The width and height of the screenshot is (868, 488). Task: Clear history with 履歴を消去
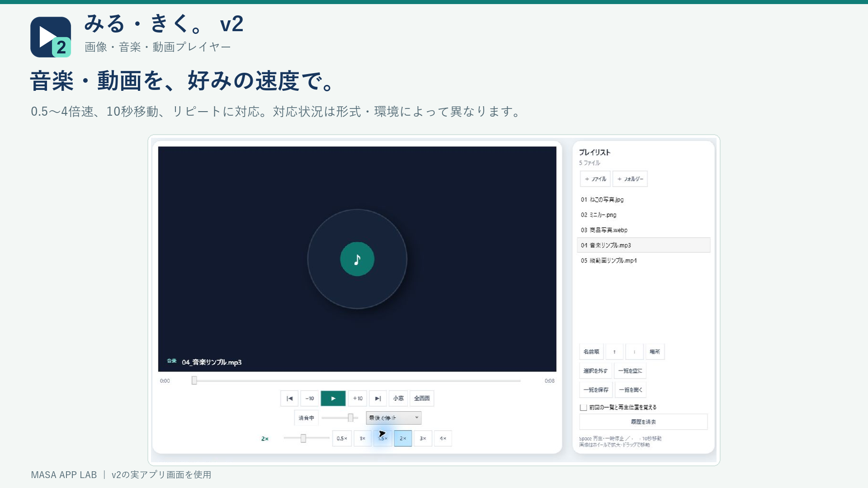pos(643,422)
